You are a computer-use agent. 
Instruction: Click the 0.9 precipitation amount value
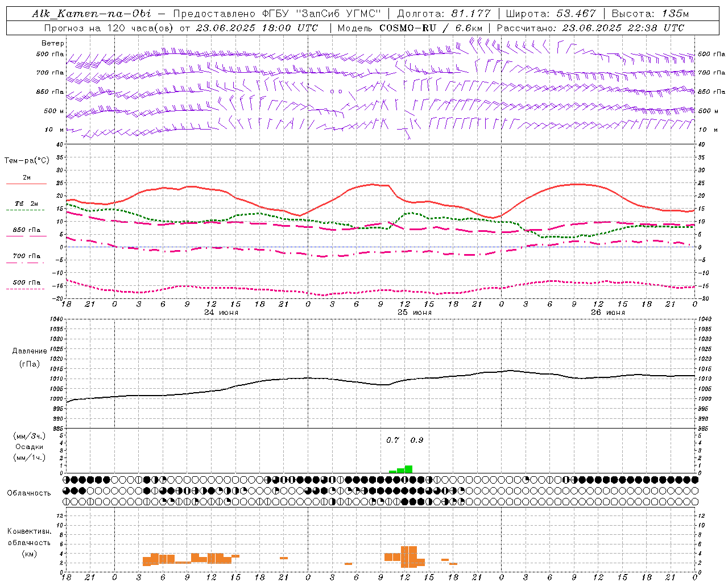417,440
